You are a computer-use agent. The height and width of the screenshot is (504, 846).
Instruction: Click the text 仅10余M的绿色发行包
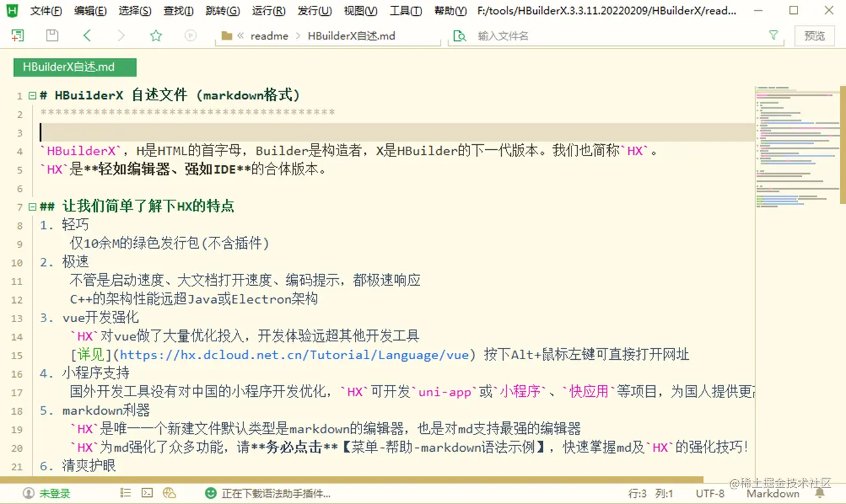(135, 244)
